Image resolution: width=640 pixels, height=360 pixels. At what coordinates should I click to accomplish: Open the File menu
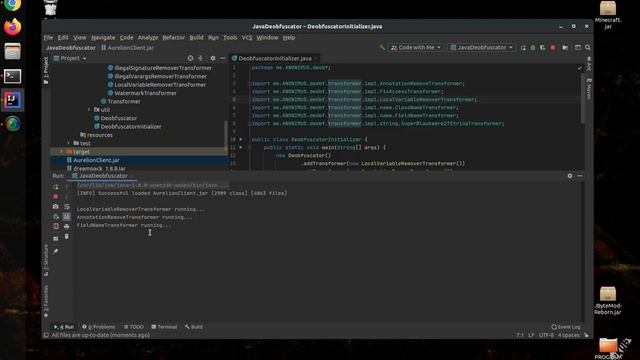click(x=48, y=38)
